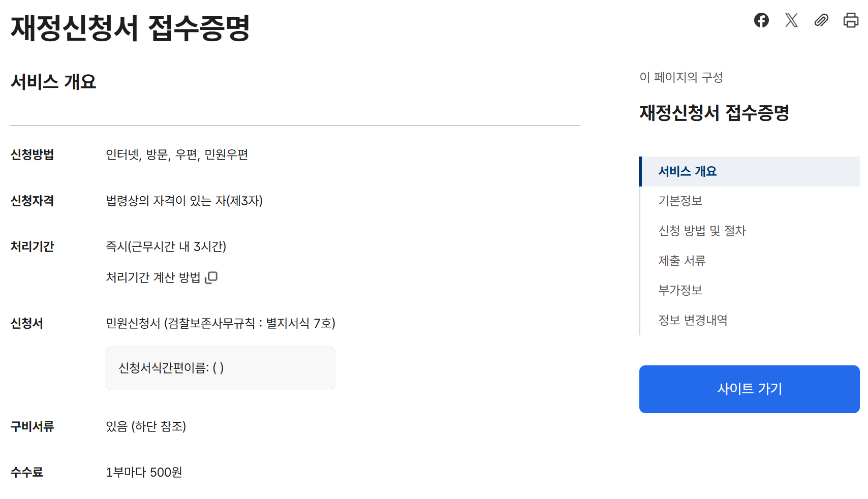Viewport: 868px width, 499px height.
Task: Click the 이 페이지의 구성 label
Action: point(681,77)
